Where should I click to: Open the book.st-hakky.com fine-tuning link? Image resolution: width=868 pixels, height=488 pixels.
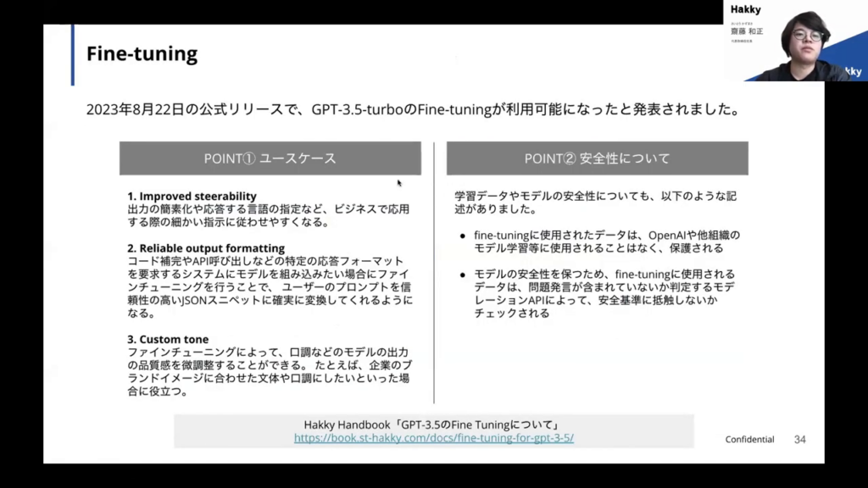[433, 438]
